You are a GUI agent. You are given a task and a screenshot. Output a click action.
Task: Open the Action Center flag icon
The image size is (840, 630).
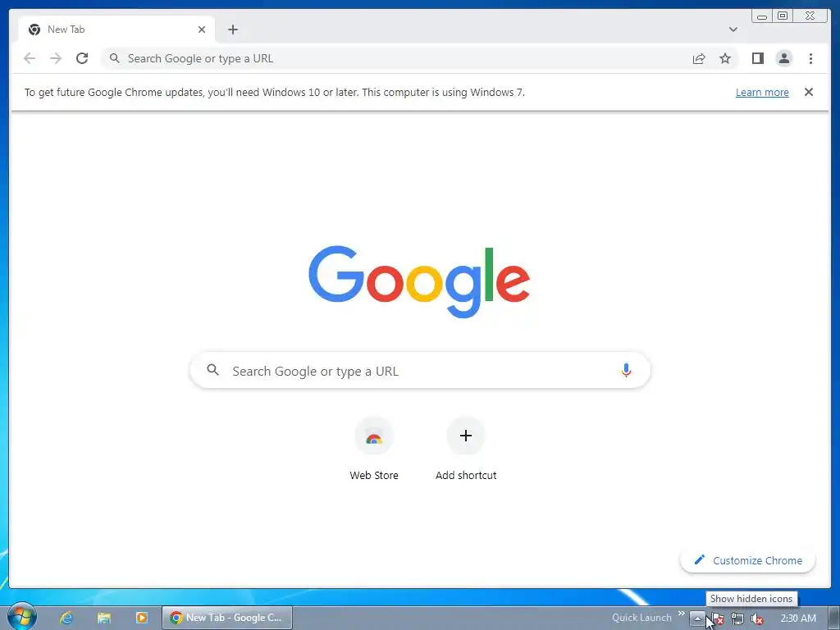(718, 619)
